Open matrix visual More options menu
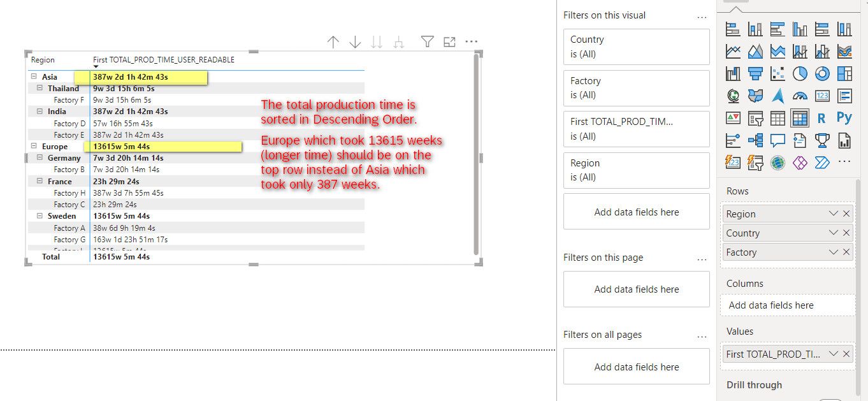 pos(472,42)
